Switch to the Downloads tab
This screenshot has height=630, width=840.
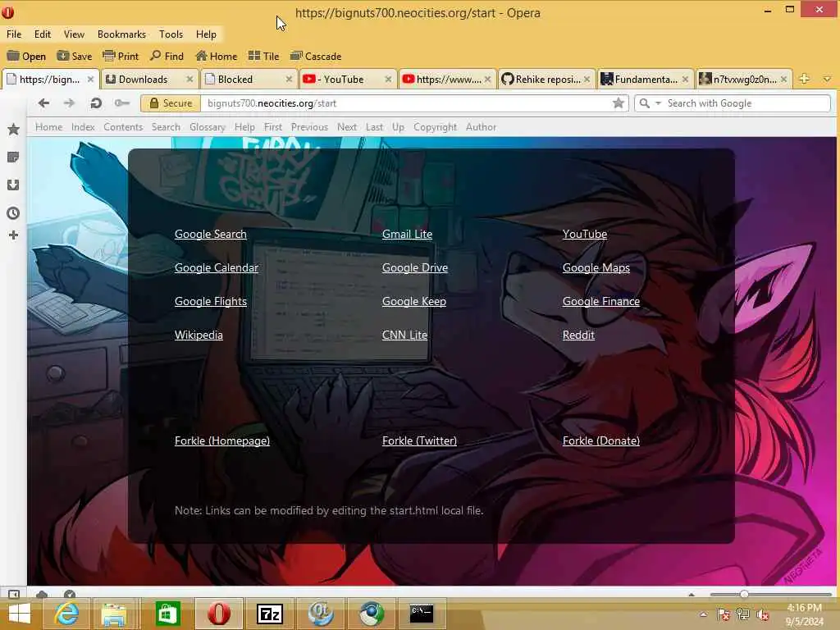pos(149,80)
